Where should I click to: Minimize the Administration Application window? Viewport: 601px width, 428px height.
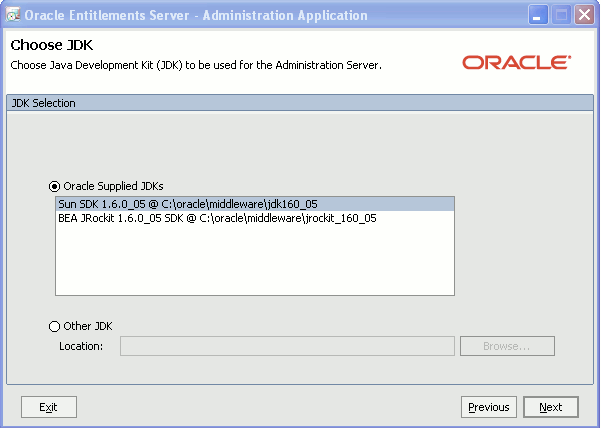pyautogui.click(x=538, y=15)
